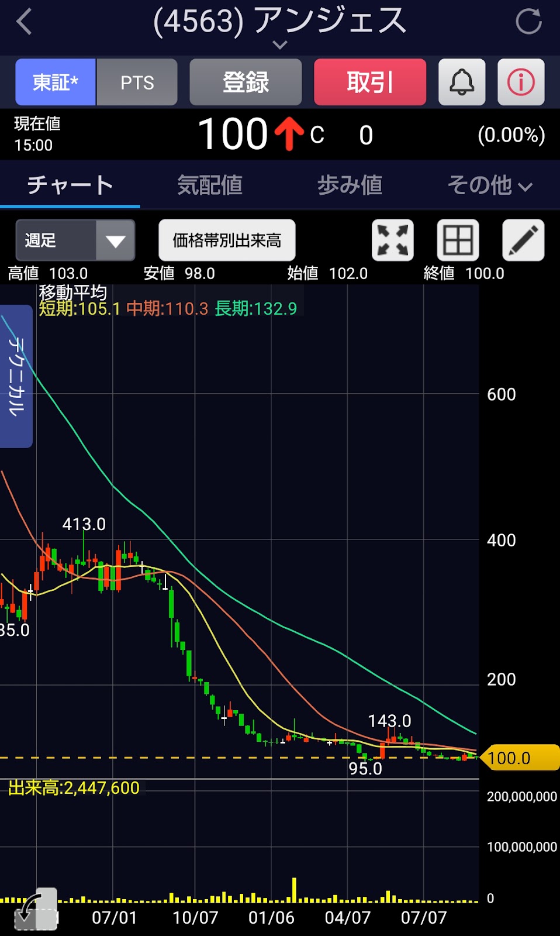Tap the 143.0 peak label on chart
This screenshot has height=936, width=560.
(x=389, y=721)
